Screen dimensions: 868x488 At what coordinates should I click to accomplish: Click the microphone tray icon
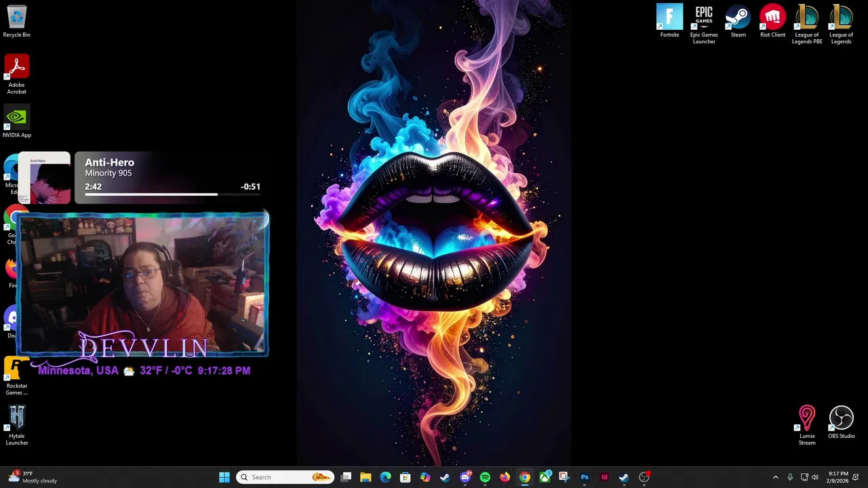(x=790, y=477)
